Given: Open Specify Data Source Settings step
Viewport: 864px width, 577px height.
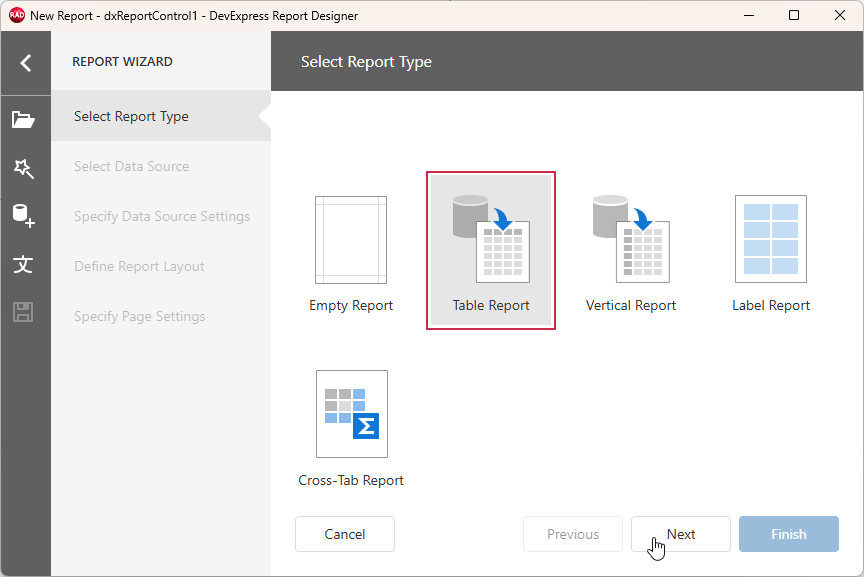Looking at the screenshot, I should pyautogui.click(x=161, y=217).
